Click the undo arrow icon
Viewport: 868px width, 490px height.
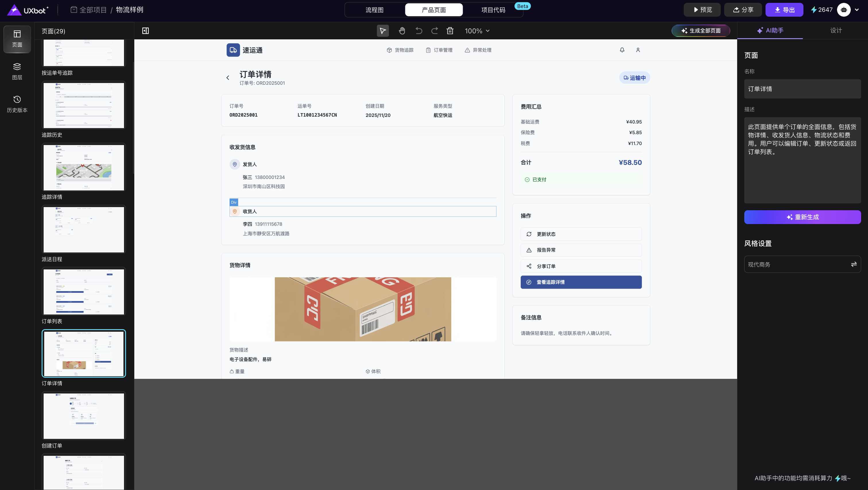click(418, 31)
